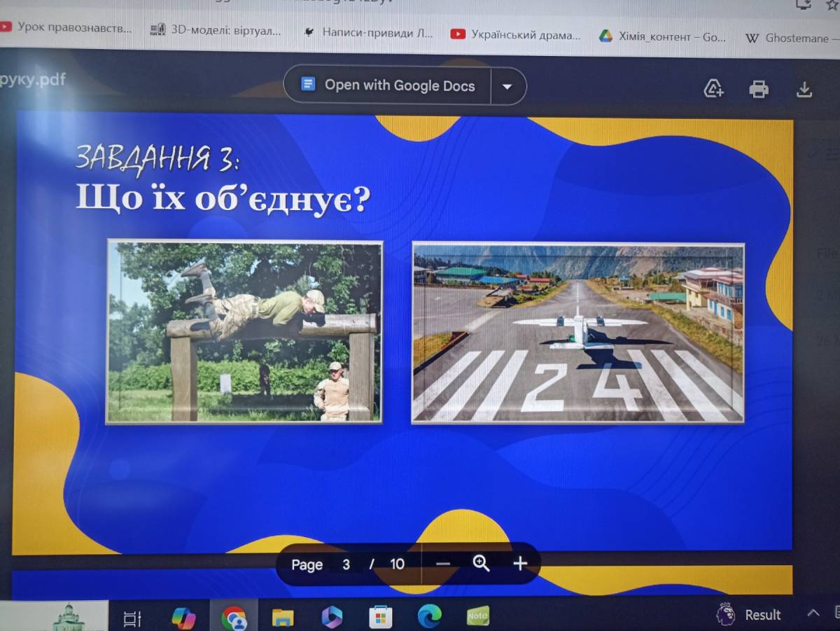
Task: Open the 3D-моделі bookmark
Action: 216,31
